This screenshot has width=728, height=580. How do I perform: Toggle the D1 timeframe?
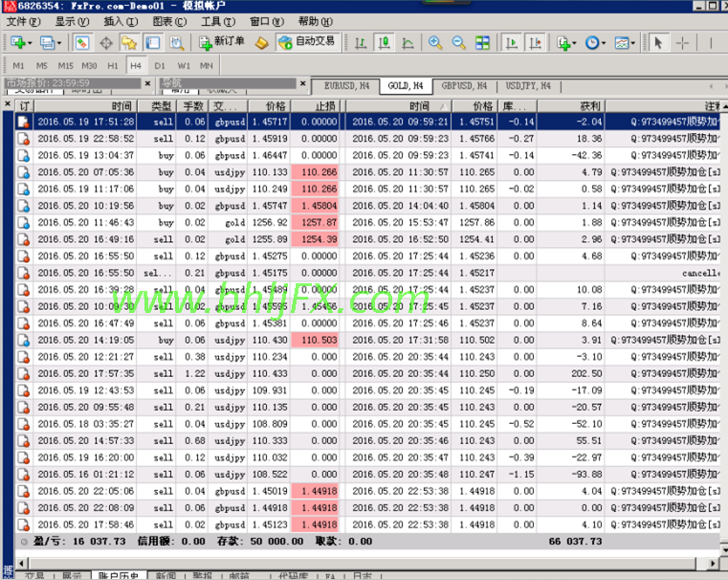[160, 65]
